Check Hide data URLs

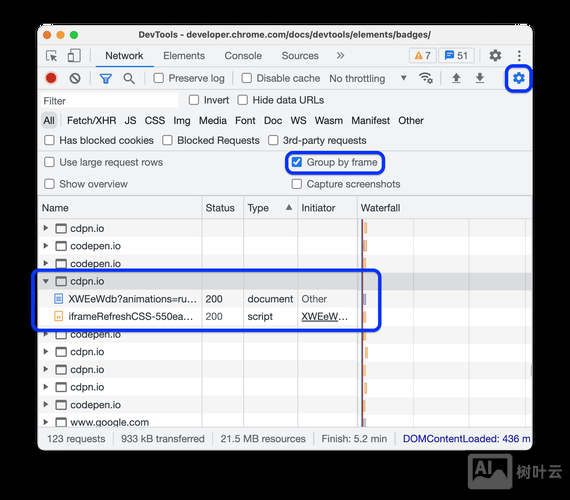point(242,100)
